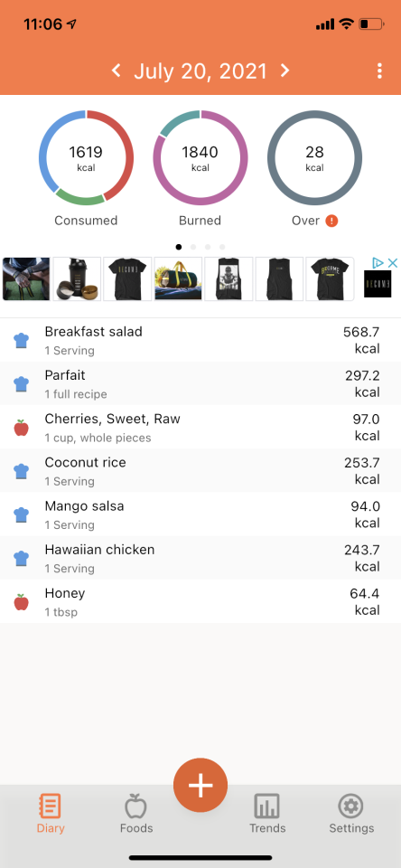Open the Coconut rice entry
The height and width of the screenshot is (868, 401).
click(x=200, y=470)
